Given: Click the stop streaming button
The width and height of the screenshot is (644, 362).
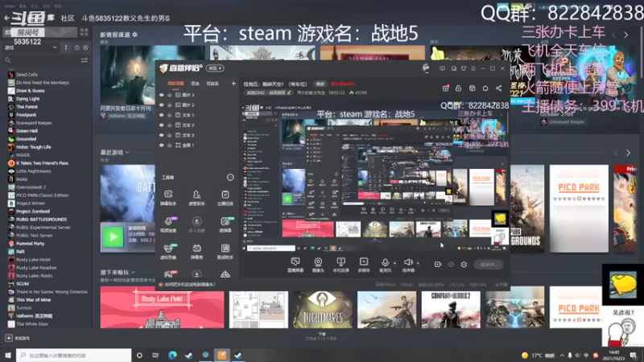Looking at the screenshot, I should (489, 265).
